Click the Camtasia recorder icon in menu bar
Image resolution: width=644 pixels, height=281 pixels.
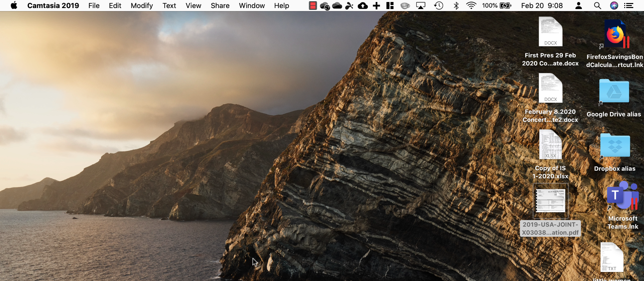click(x=313, y=6)
